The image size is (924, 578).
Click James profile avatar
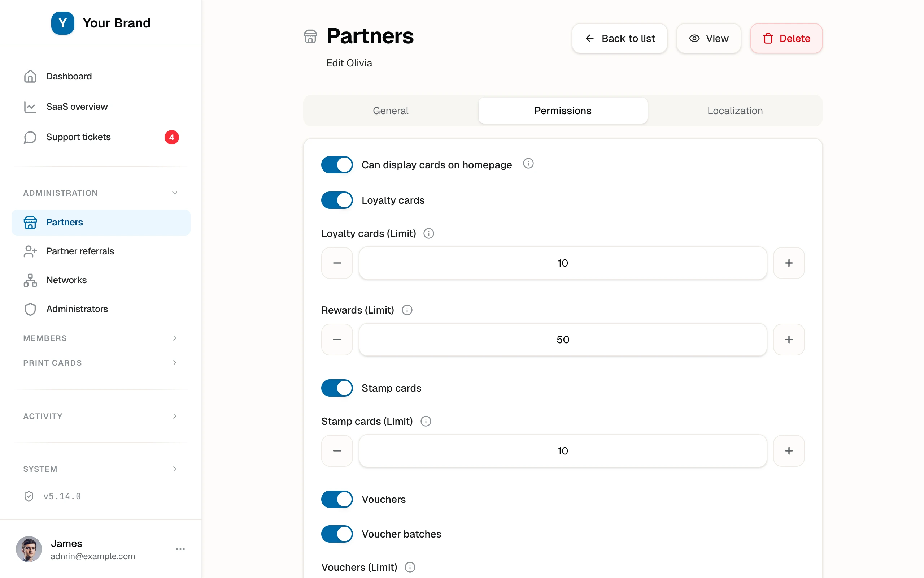point(29,549)
